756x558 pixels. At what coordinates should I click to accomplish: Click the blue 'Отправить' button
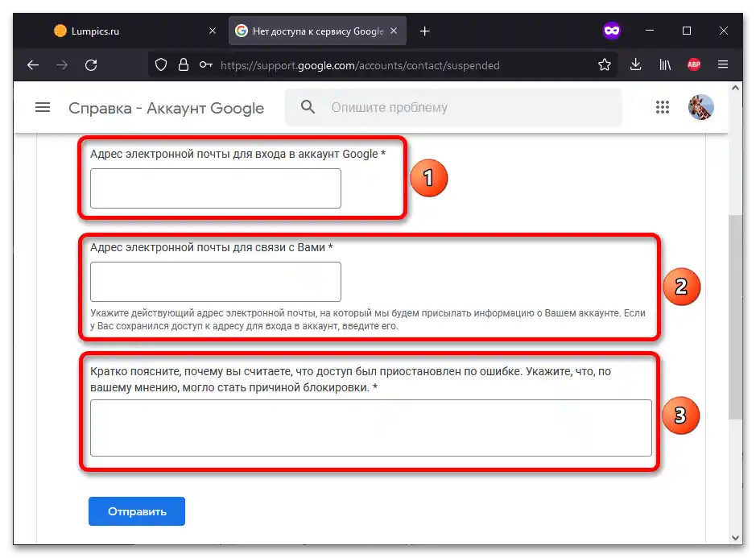point(137,511)
